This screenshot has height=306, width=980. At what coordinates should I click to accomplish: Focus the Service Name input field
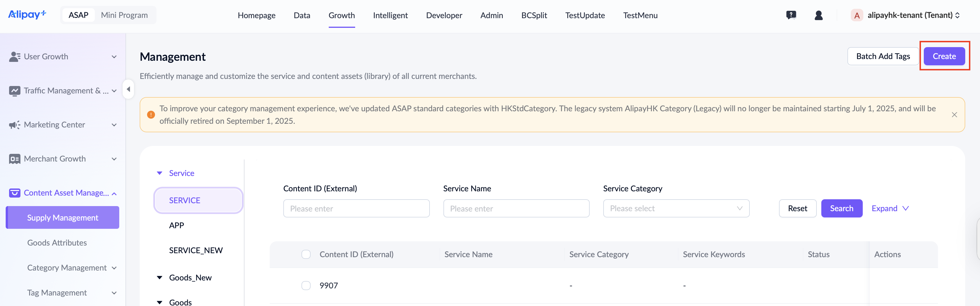coord(516,209)
